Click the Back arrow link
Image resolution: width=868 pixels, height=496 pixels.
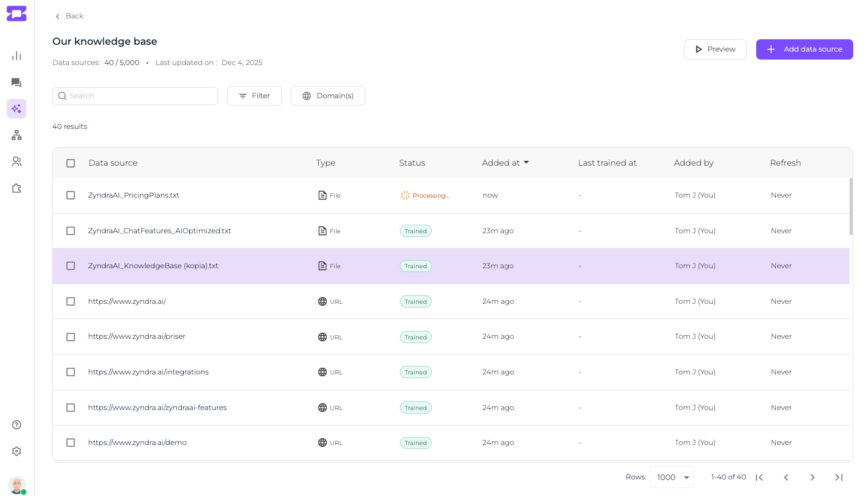(x=69, y=16)
